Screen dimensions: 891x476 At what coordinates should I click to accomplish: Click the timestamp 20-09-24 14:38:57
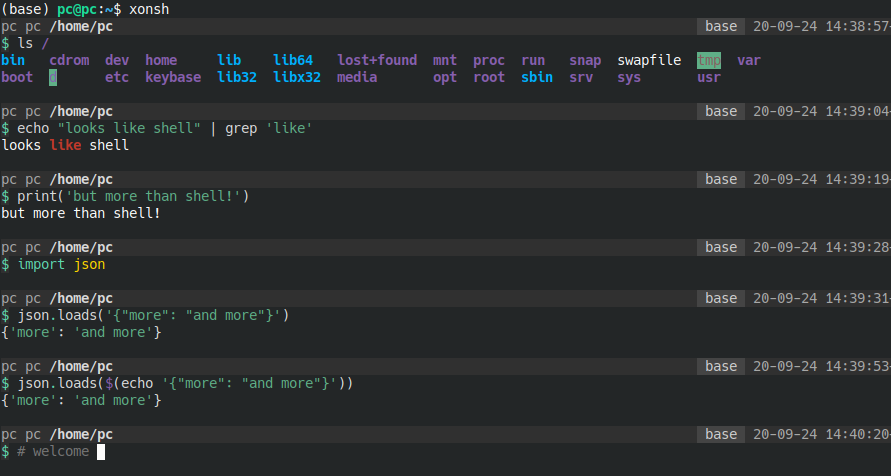822,26
